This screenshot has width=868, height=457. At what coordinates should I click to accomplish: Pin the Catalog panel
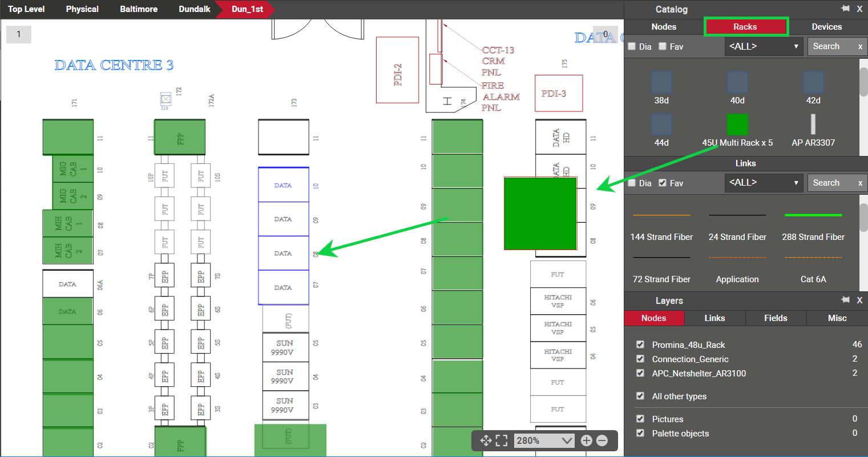845,9
